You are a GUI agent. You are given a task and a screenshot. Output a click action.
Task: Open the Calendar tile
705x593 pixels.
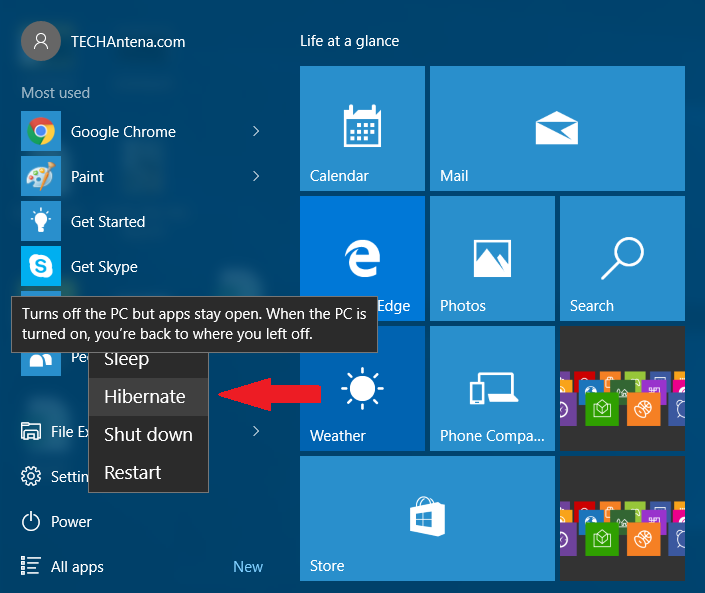(x=362, y=129)
